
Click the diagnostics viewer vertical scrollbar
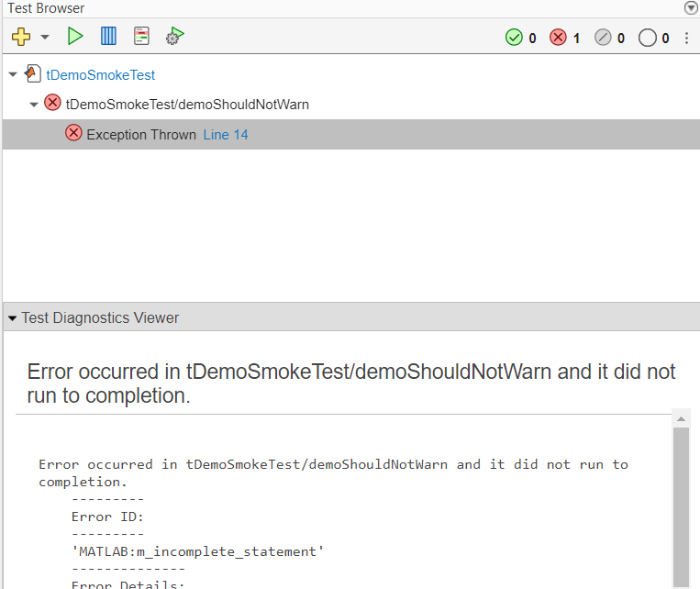click(x=681, y=505)
